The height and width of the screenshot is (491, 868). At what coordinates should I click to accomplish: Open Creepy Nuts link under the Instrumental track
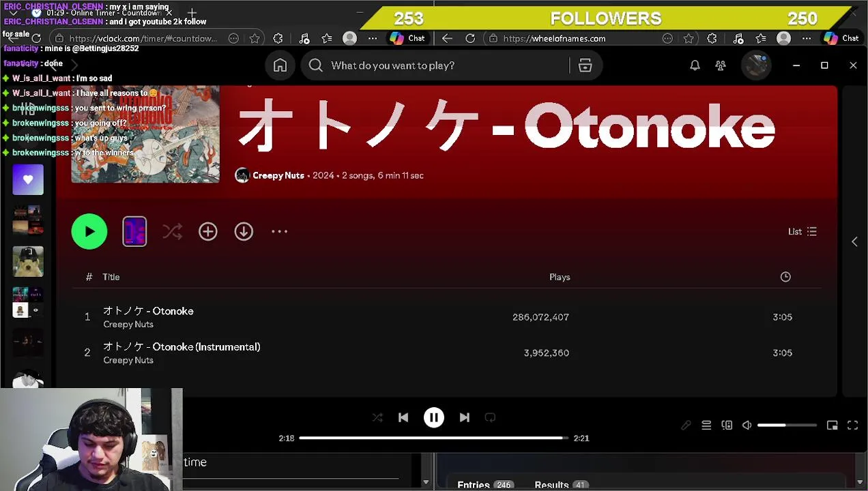click(128, 361)
